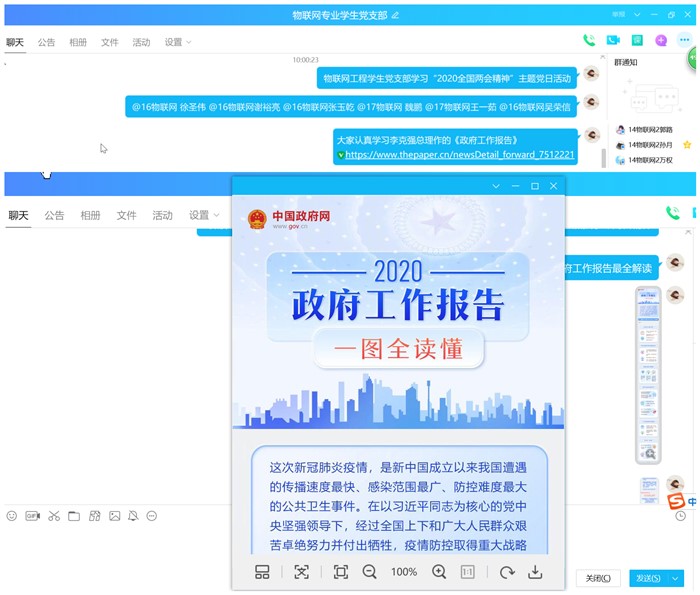The width and height of the screenshot is (700, 595).
Task: Switch to the 相册 tab
Action: (78, 42)
